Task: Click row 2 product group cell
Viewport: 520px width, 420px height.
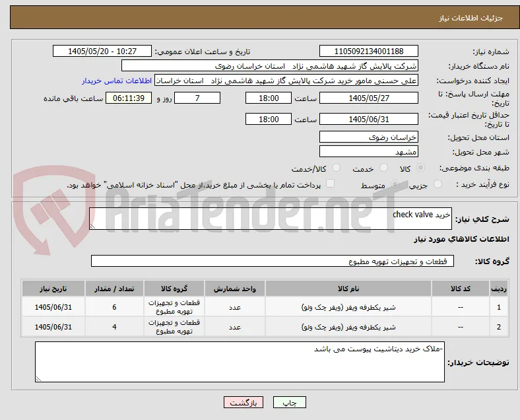Action: pos(174,327)
